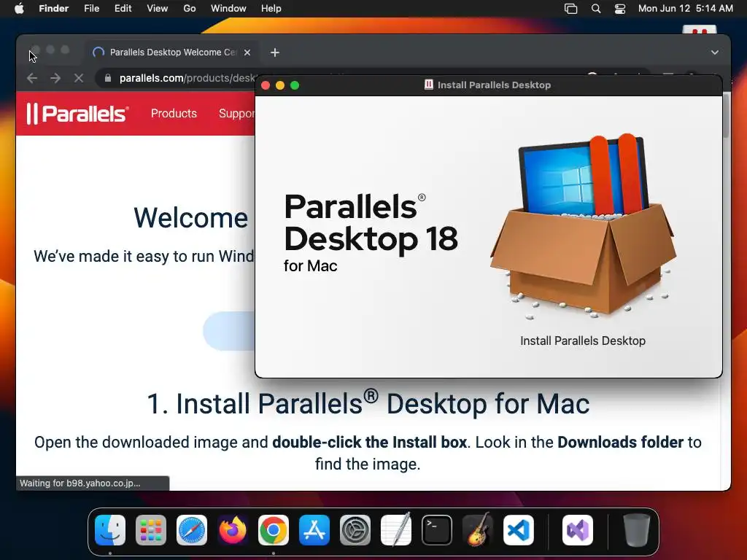This screenshot has width=747, height=560.
Task: Open Finder from the Dock
Action: point(110,530)
